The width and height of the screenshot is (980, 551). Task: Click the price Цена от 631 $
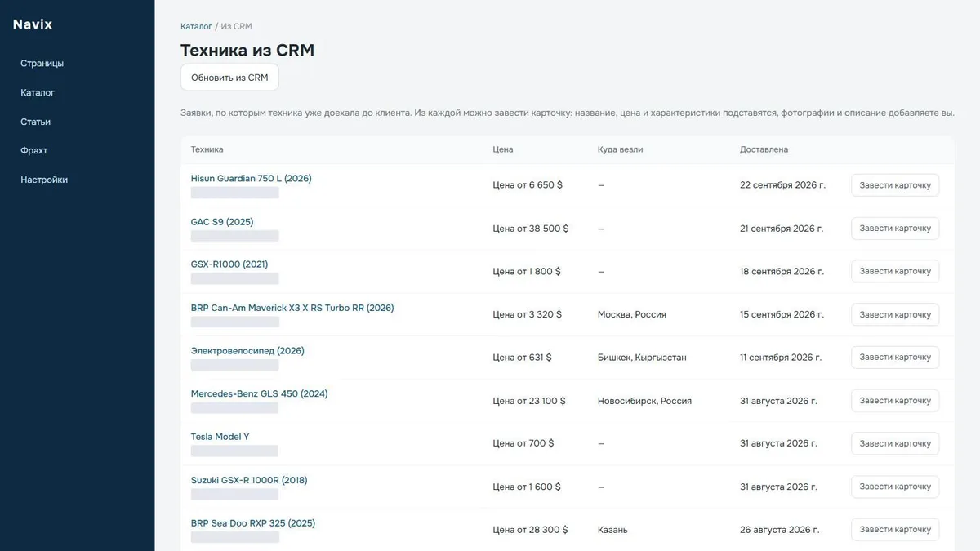[x=522, y=358]
